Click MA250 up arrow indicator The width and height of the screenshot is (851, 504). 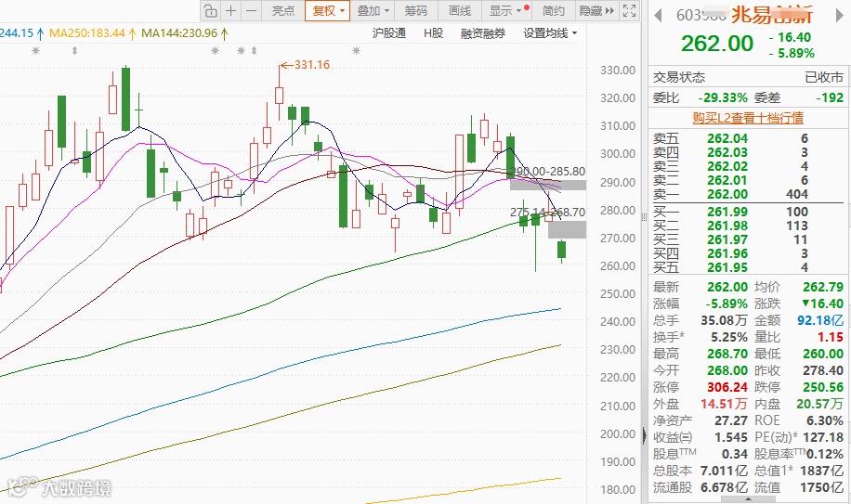pos(132,33)
